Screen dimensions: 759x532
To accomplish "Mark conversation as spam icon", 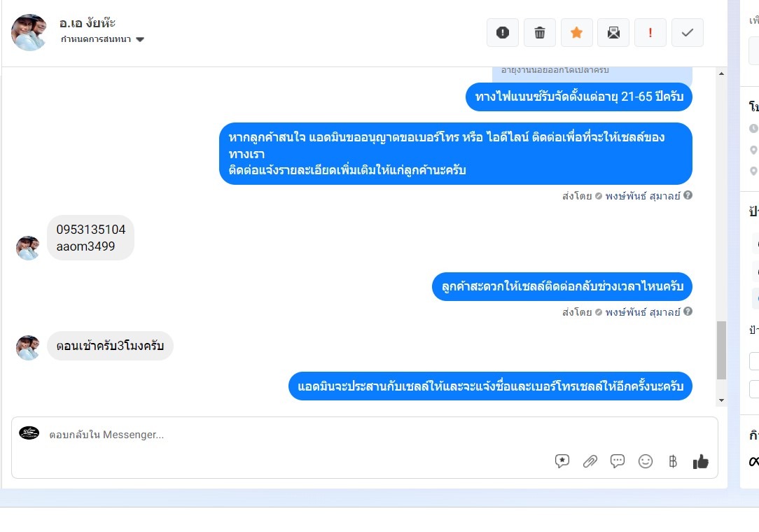I will pyautogui.click(x=503, y=32).
